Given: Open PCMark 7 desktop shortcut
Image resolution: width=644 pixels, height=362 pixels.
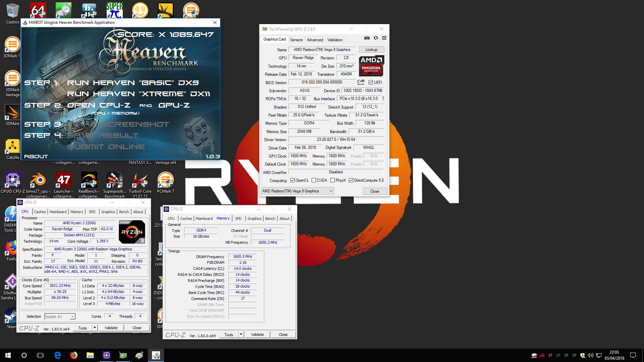Looking at the screenshot, I should coord(165,183).
